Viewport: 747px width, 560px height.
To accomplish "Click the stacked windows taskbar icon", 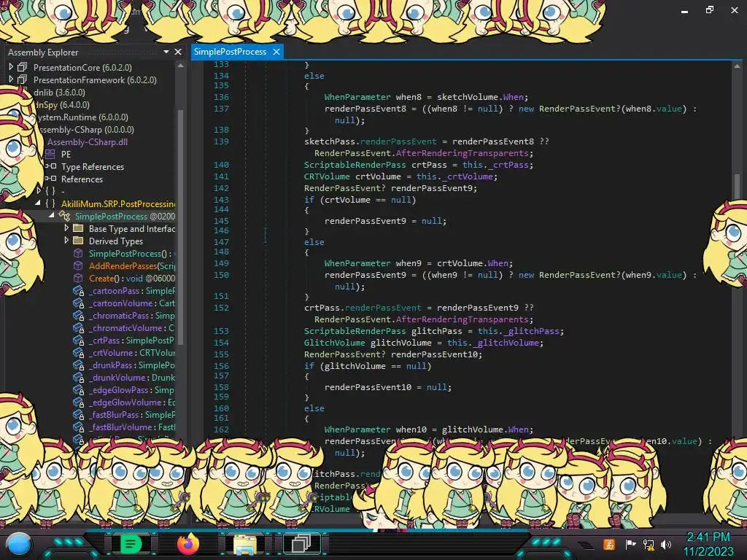I will pos(301,543).
